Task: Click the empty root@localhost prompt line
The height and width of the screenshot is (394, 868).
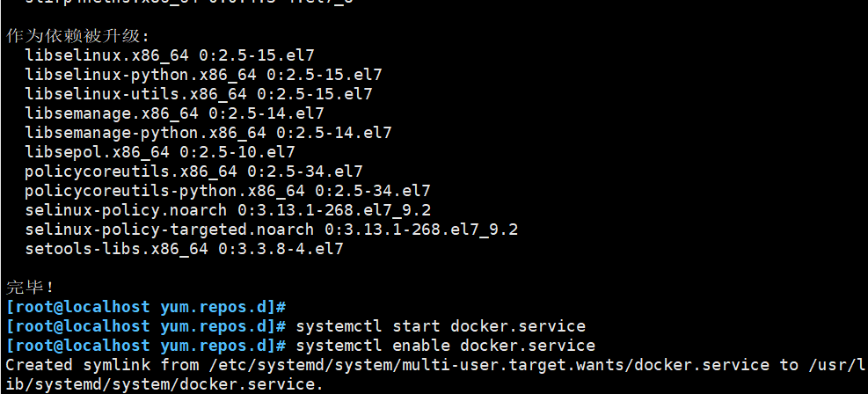Action: (146, 307)
